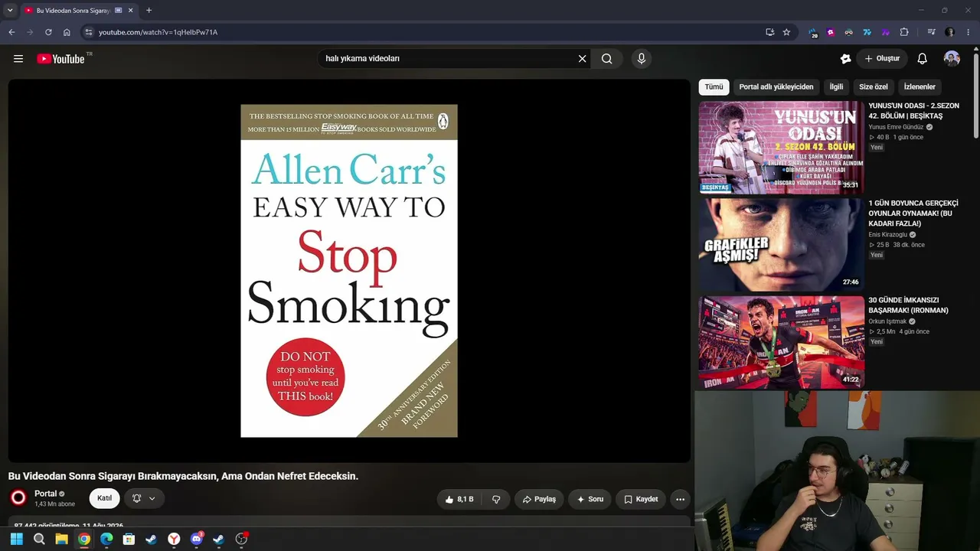The image size is (980, 551).
Task: Expand the subscription notification bell dropdown
Action: point(143,499)
